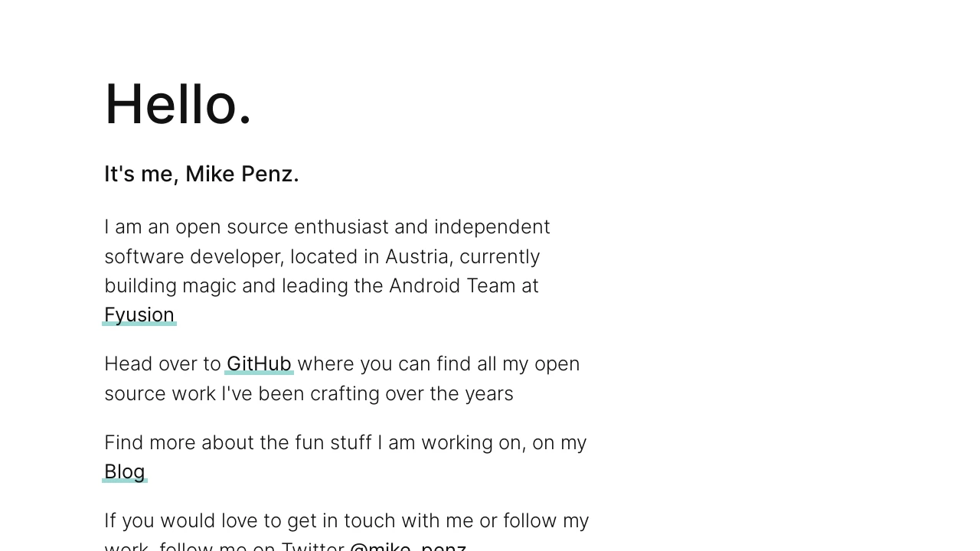Screen dimensions: 980x551
Task: Visit the GitHub link
Action: tap(259, 364)
